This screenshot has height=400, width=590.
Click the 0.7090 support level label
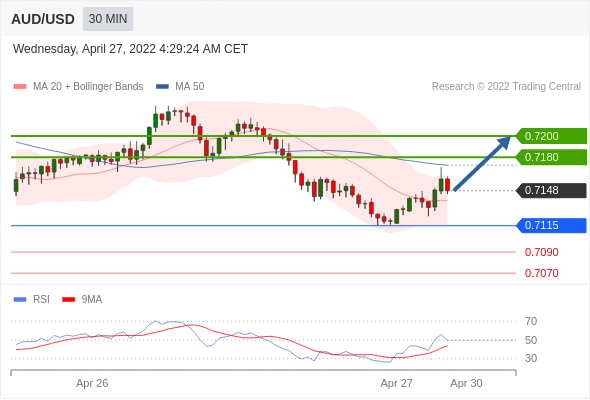541,252
